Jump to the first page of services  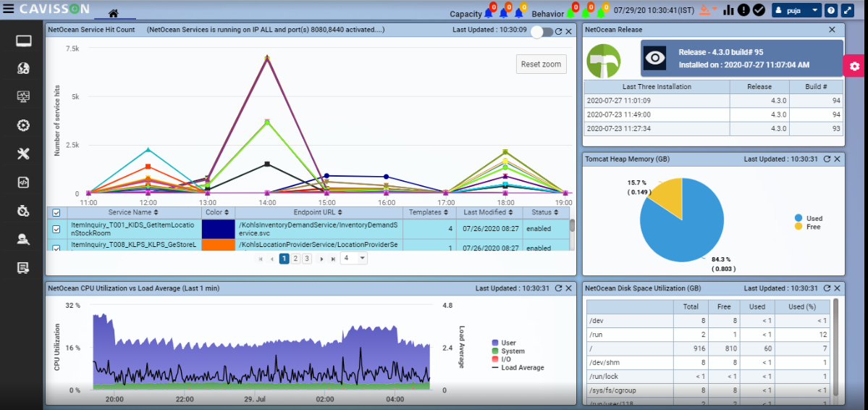260,259
